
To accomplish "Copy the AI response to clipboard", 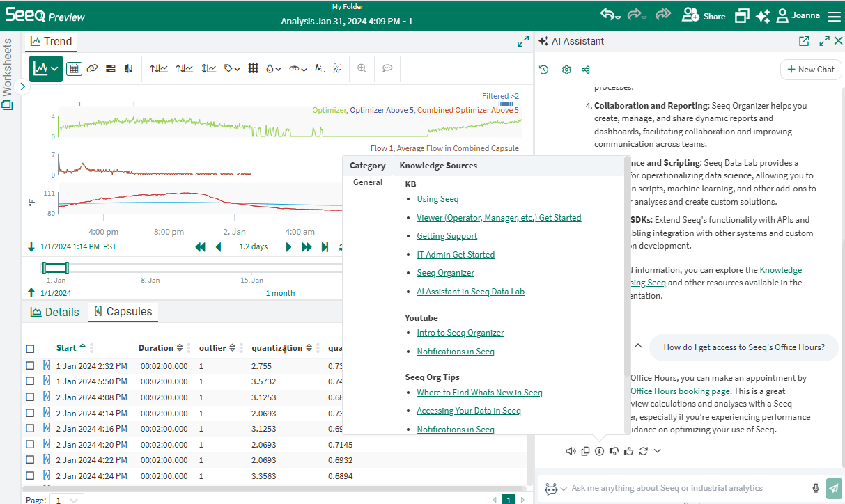I will coord(585,451).
